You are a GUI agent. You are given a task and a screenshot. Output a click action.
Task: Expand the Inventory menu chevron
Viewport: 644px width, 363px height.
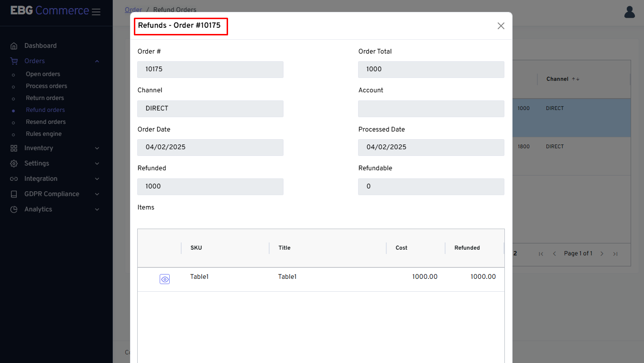[x=97, y=148]
